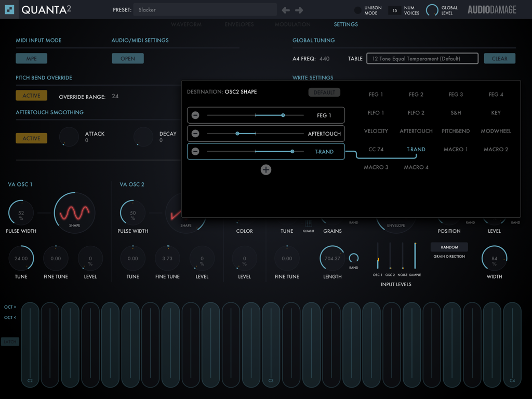Screen dimensions: 532x399
Task: Click the plus icon to add a modulation slot
Action: (266, 170)
